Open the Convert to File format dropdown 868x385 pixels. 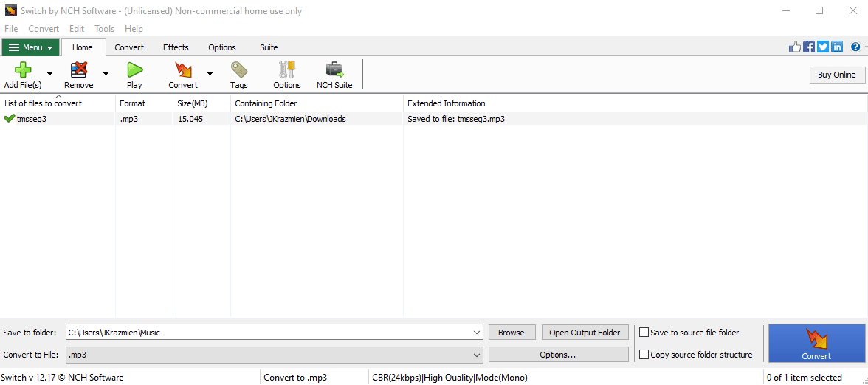pyautogui.click(x=476, y=355)
